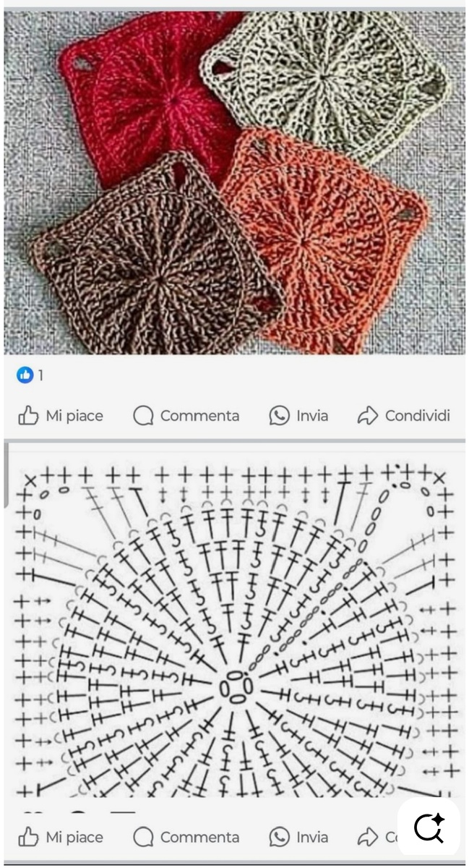Share the crochet squares photo with Condividi
The height and width of the screenshot is (868, 469).
pyautogui.click(x=404, y=415)
